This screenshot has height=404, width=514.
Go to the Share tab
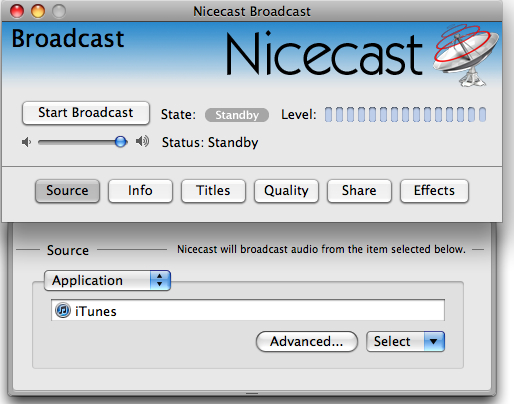click(x=359, y=191)
